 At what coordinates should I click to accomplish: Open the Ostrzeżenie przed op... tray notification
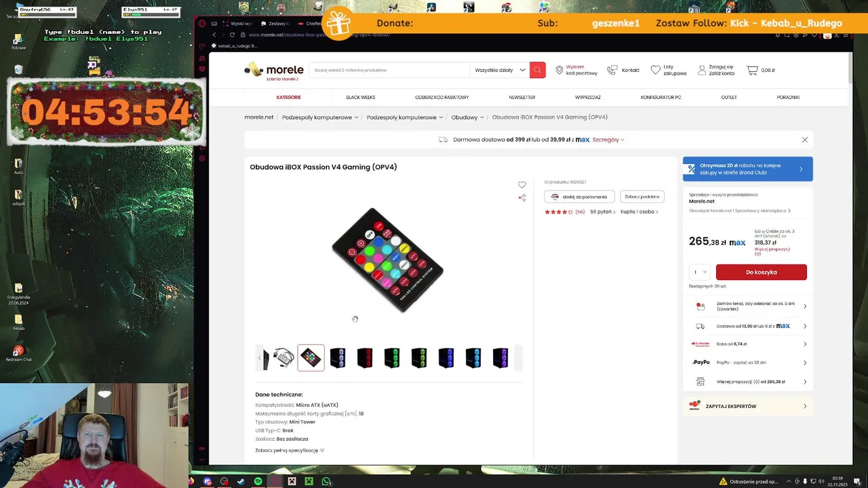749,481
